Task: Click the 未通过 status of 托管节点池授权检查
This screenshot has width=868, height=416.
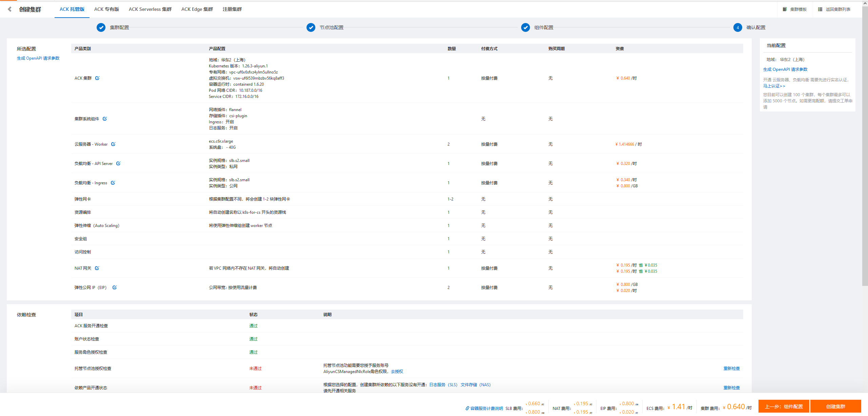Action: [x=255, y=369]
